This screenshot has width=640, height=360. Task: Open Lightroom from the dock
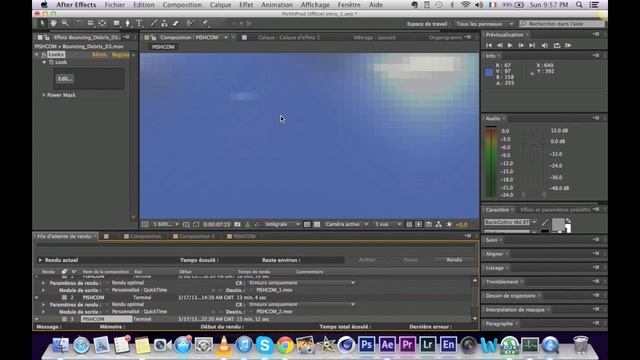[x=427, y=345]
